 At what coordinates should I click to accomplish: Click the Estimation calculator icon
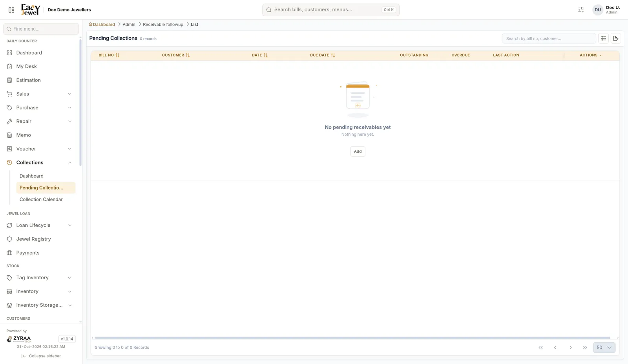pos(9,80)
